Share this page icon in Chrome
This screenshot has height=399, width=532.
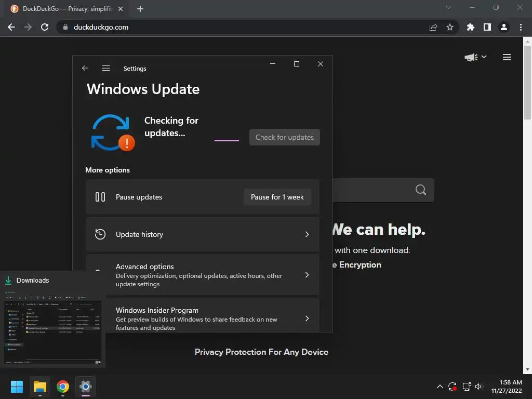(433, 27)
